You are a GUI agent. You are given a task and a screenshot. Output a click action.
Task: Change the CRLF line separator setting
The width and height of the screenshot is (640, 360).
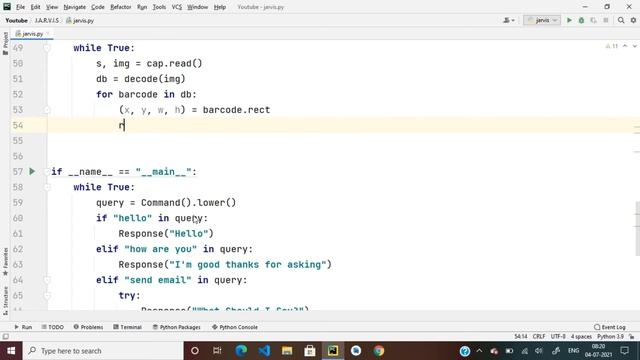click(x=539, y=337)
